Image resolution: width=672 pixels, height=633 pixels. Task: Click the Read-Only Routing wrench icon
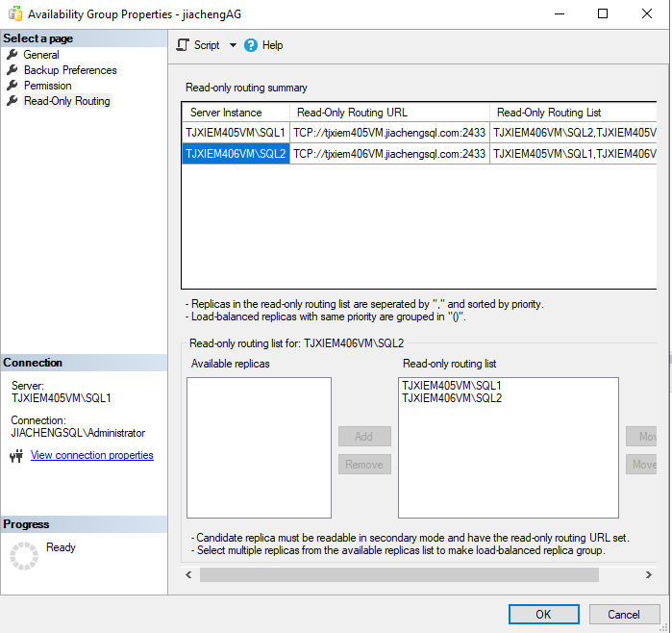12,101
